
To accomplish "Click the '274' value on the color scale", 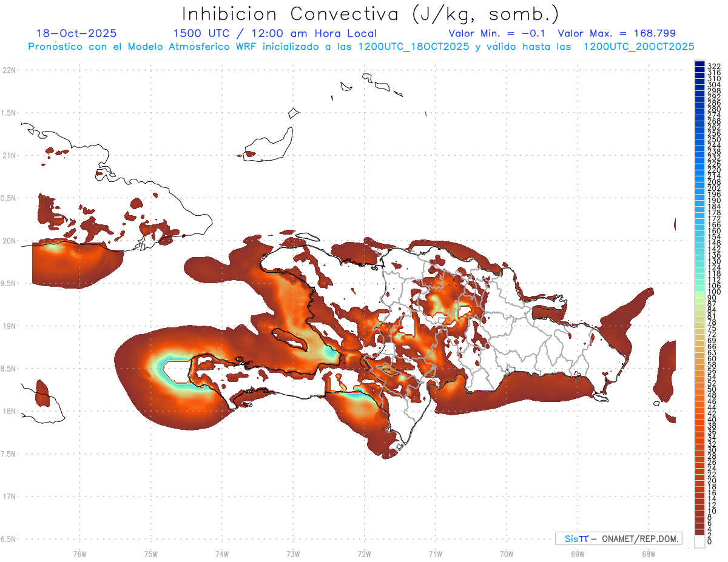I will 713,115.
